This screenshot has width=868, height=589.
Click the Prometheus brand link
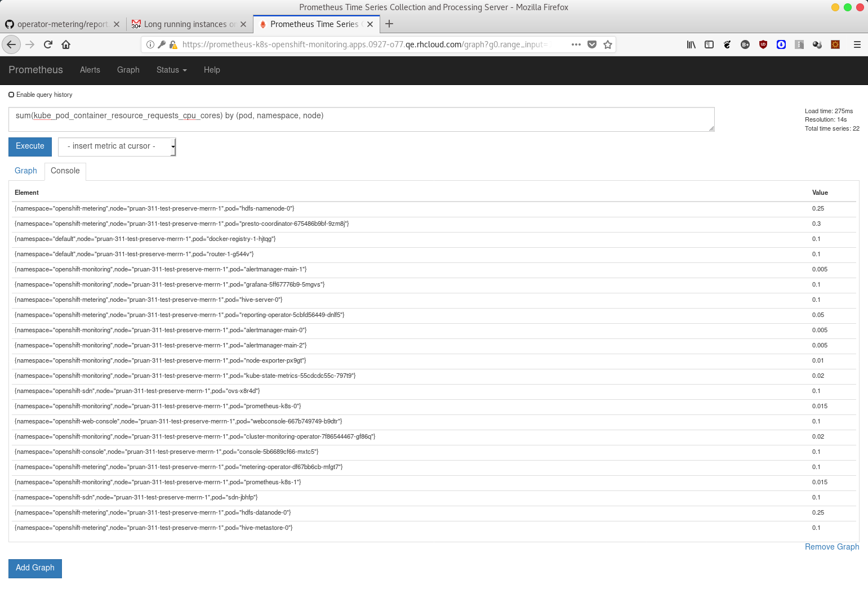tap(35, 70)
